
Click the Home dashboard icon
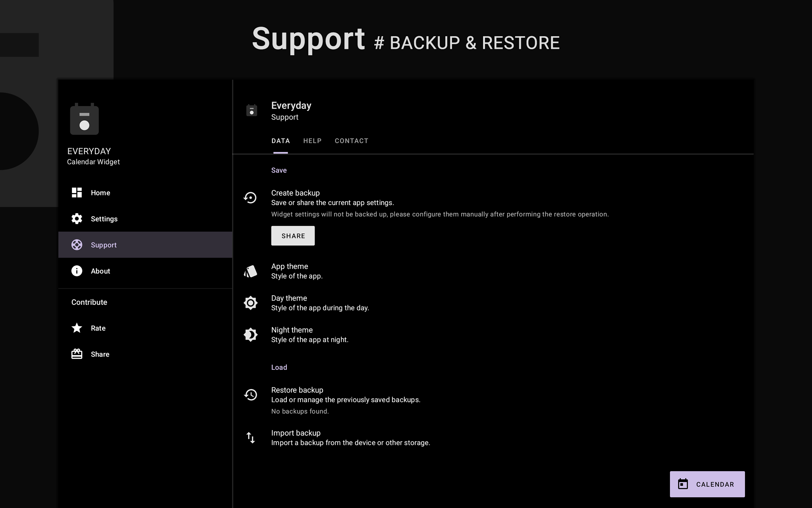click(x=77, y=192)
